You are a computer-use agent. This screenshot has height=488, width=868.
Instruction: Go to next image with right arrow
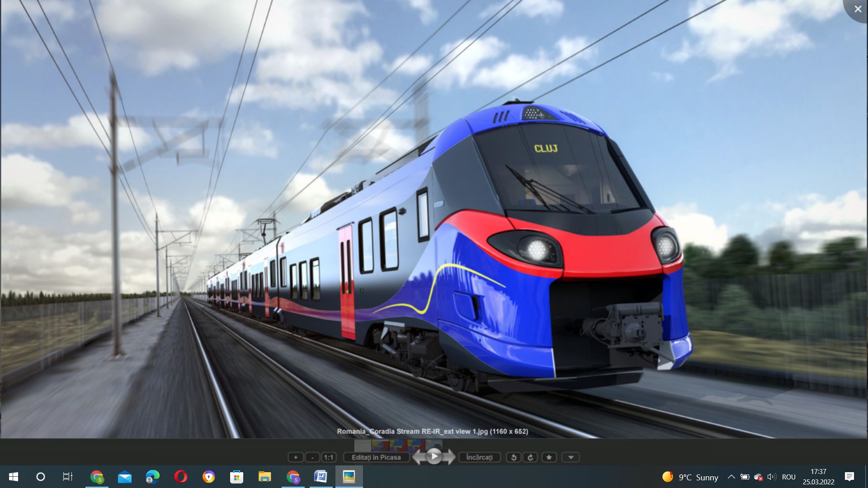click(x=449, y=457)
